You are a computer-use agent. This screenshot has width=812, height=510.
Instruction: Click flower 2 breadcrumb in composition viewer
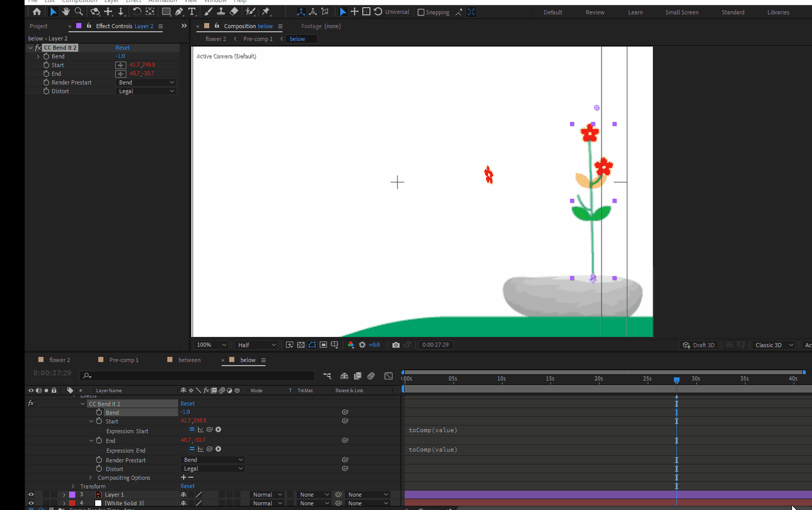tap(215, 39)
